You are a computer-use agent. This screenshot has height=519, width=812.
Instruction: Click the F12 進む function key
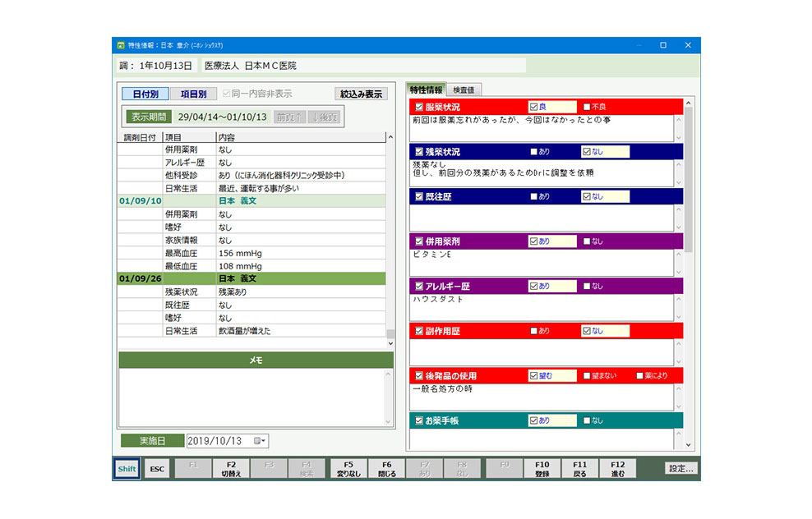pos(618,469)
